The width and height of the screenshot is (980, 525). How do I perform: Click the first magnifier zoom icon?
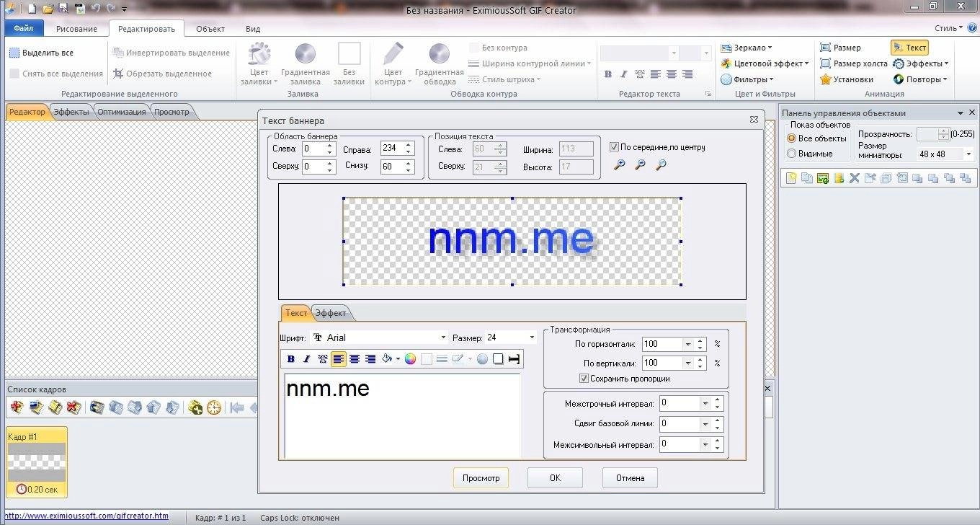[x=619, y=165]
